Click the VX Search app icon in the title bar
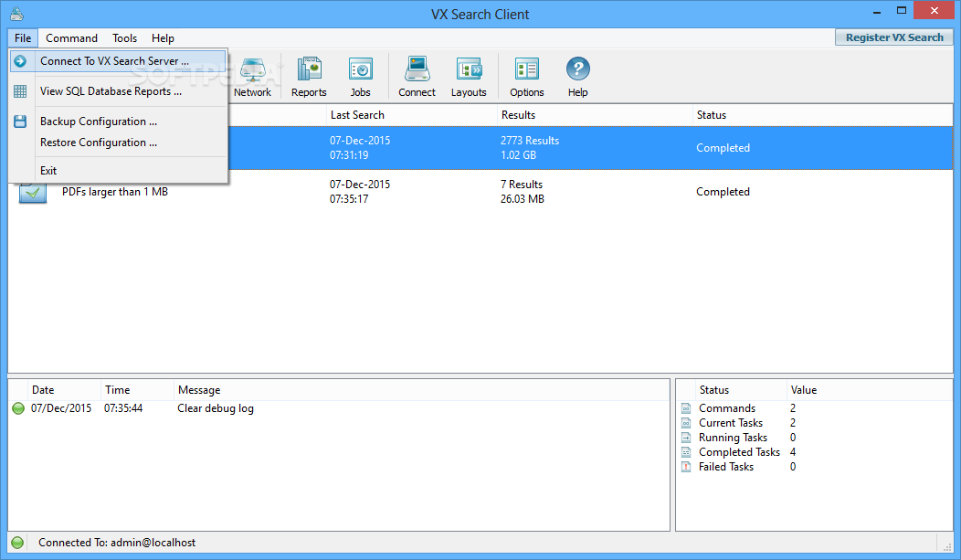The width and height of the screenshot is (961, 560). click(x=17, y=14)
